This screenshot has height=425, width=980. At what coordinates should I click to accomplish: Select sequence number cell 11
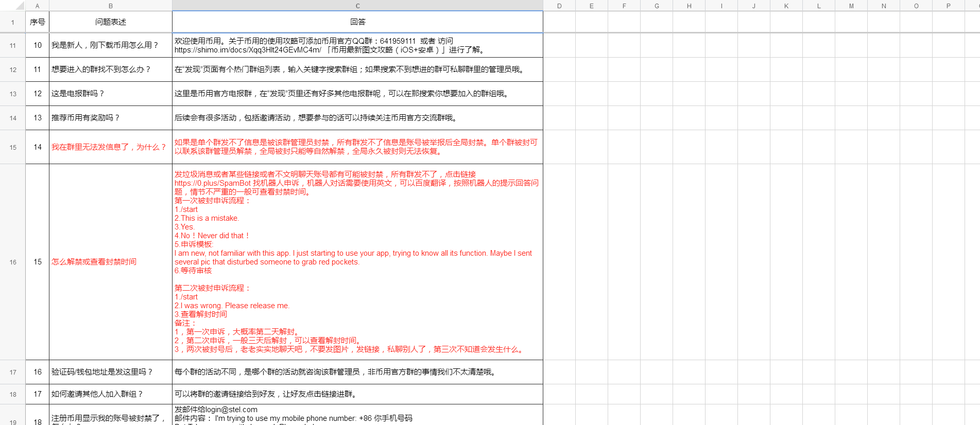[x=38, y=69]
